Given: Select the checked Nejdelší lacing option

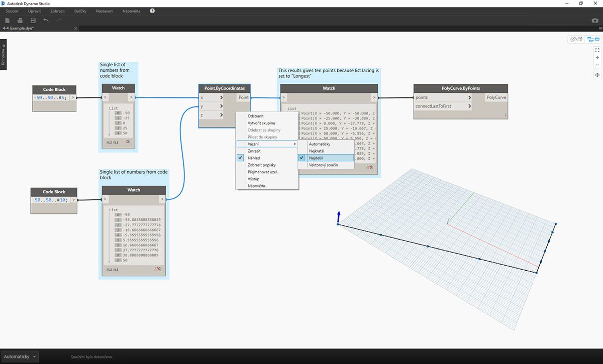Looking at the screenshot, I should (x=326, y=158).
